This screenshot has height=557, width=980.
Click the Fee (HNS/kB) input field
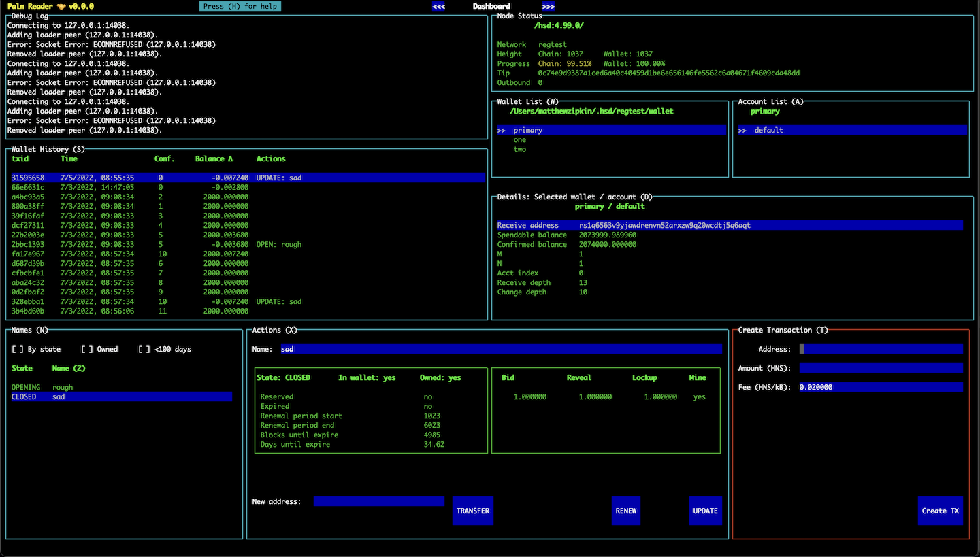coord(881,387)
